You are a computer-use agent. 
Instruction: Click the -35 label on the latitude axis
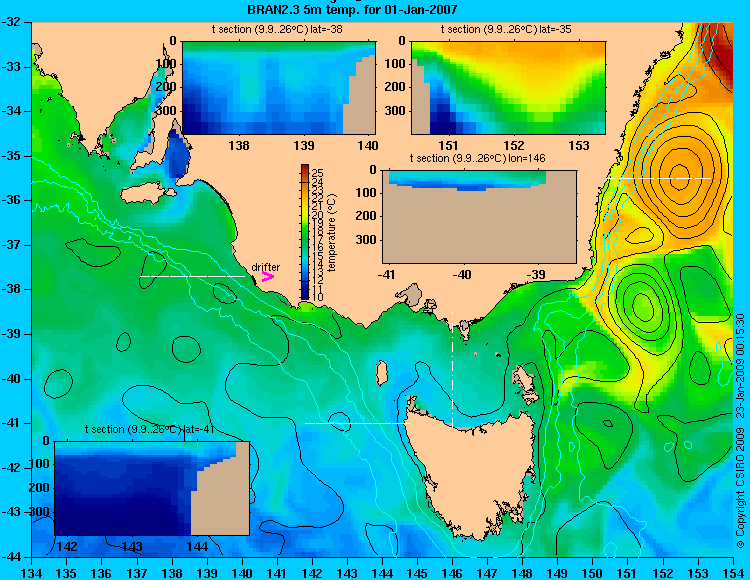pyautogui.click(x=9, y=156)
